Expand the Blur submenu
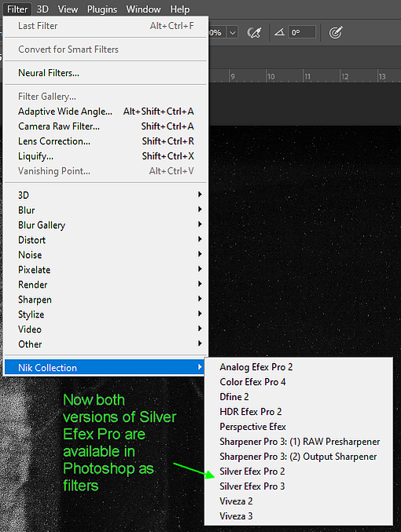The image size is (401, 532). pos(105,210)
